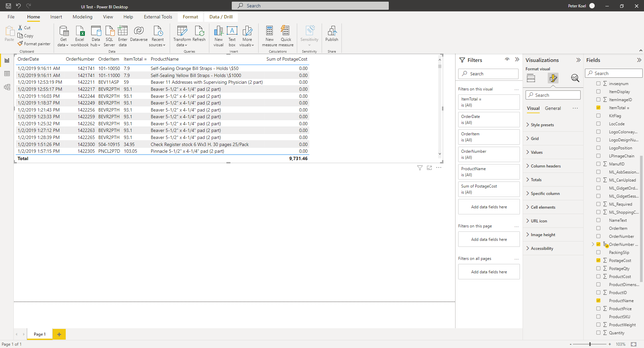Expand the Style presets section

click(x=553, y=125)
